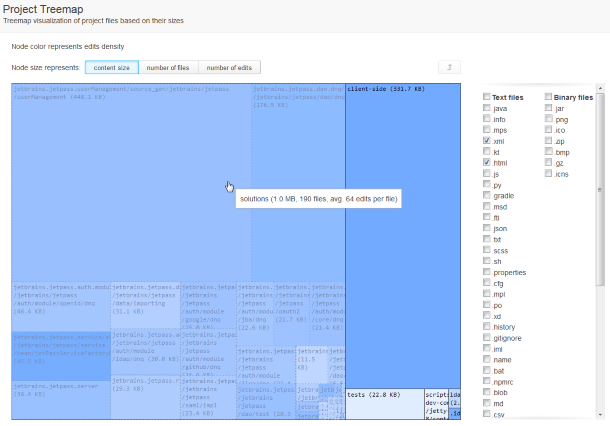Open the client-side (331.7 KB) node
The width and height of the screenshot is (610, 426).
[403, 236]
